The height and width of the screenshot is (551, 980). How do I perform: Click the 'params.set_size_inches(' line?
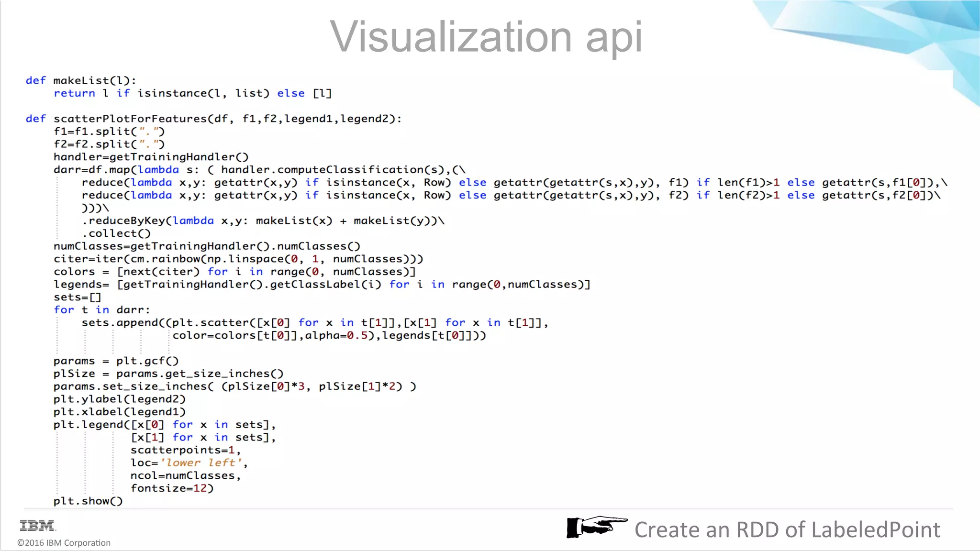pyautogui.click(x=235, y=386)
